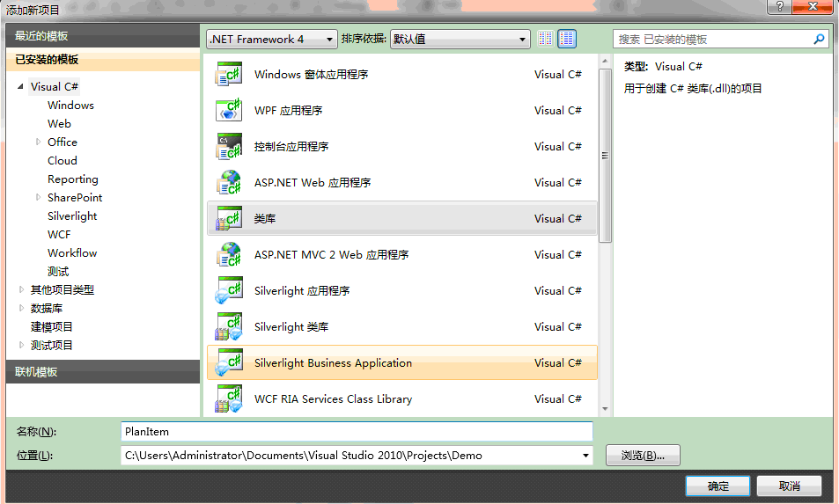Select the 'Silverlight 类库' template name

tap(291, 327)
